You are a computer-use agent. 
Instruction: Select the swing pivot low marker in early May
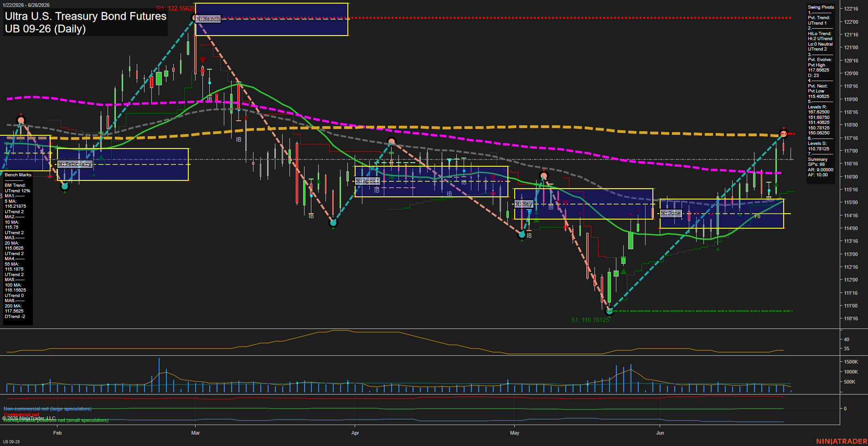tap(522, 235)
